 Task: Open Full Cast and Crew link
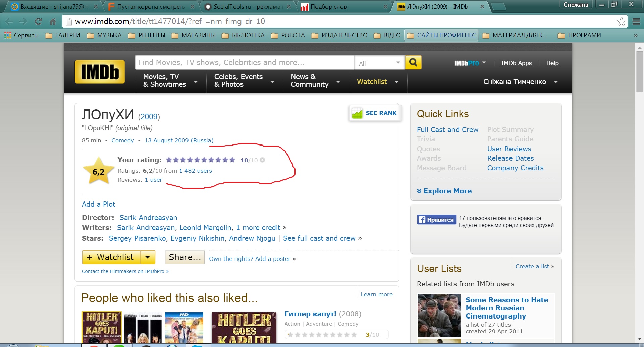(x=447, y=130)
